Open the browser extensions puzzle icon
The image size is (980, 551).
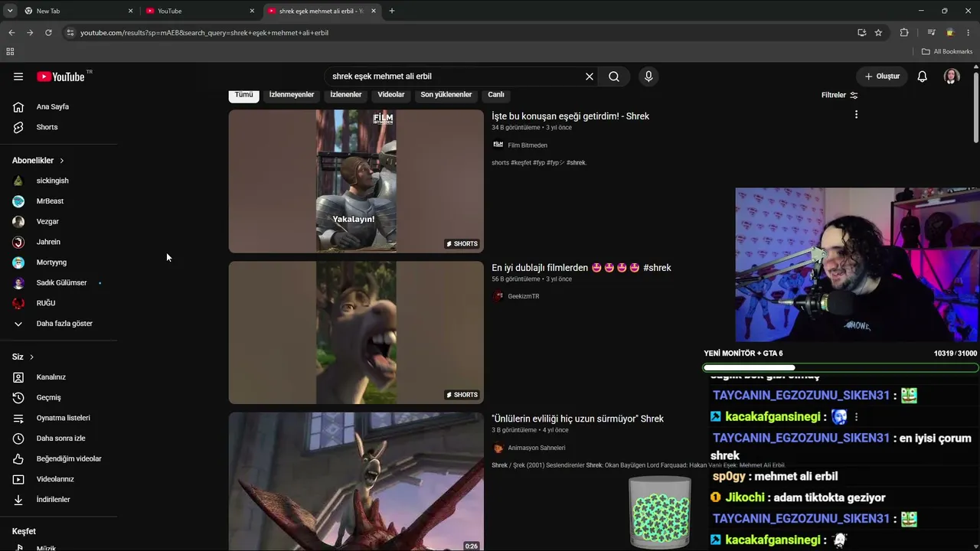point(904,33)
